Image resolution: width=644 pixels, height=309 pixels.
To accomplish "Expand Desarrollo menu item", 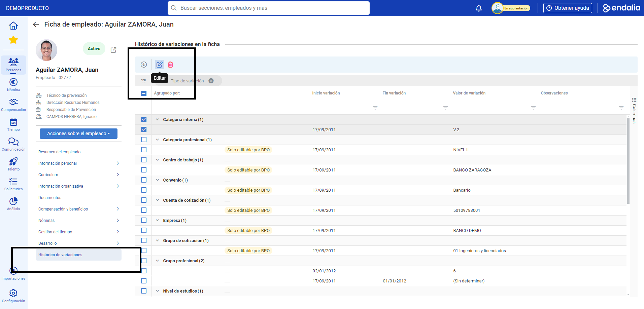I will [x=78, y=243].
